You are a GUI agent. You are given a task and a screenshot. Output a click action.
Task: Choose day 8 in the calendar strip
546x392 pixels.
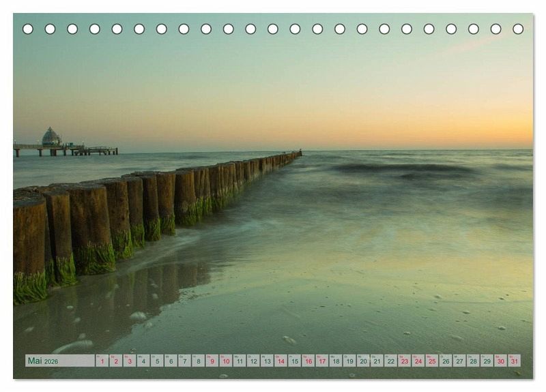click(x=199, y=361)
